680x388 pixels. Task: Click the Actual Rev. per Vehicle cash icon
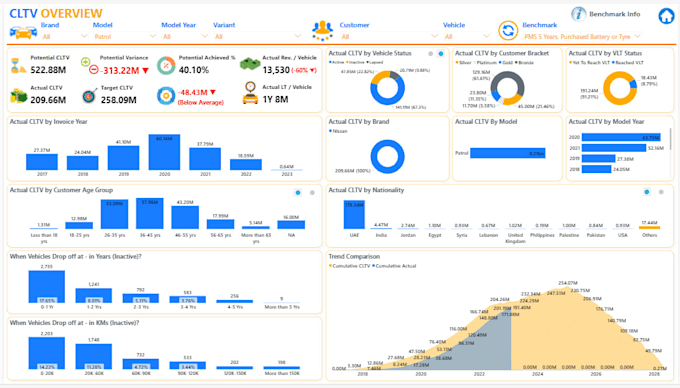[x=250, y=65]
